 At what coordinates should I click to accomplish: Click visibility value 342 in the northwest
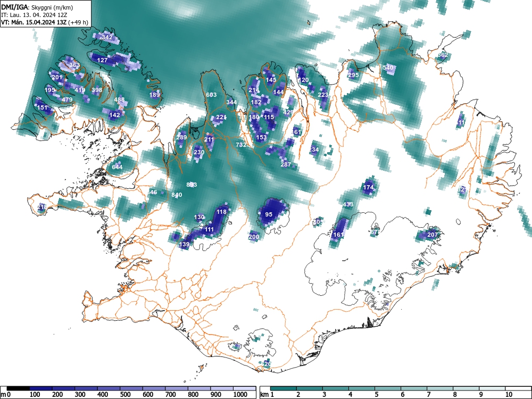[x=107, y=37]
